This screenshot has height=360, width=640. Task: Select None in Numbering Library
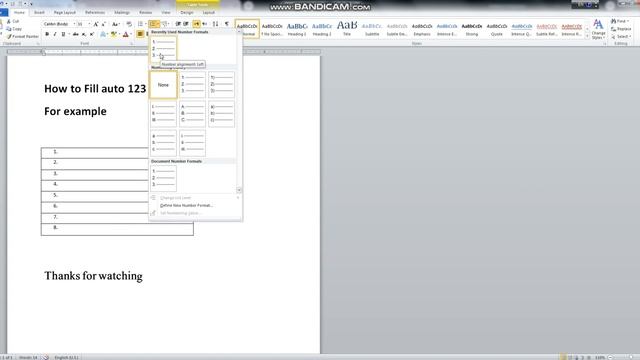[163, 85]
